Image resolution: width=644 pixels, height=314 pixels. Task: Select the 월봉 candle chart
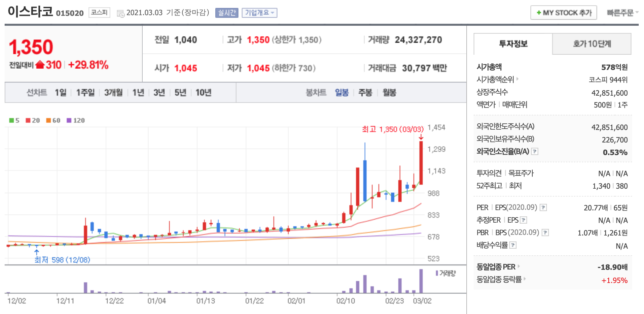click(389, 93)
